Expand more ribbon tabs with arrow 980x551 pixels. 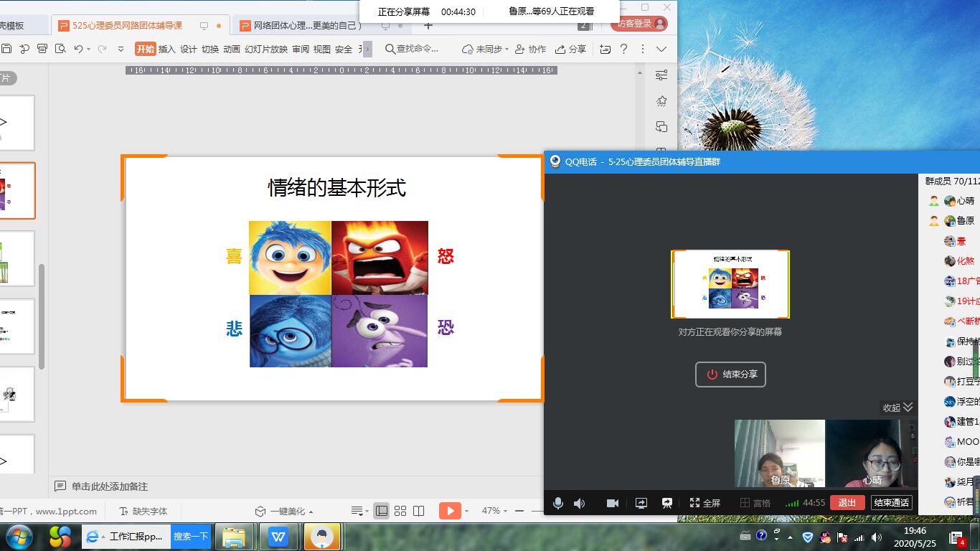click(x=367, y=49)
